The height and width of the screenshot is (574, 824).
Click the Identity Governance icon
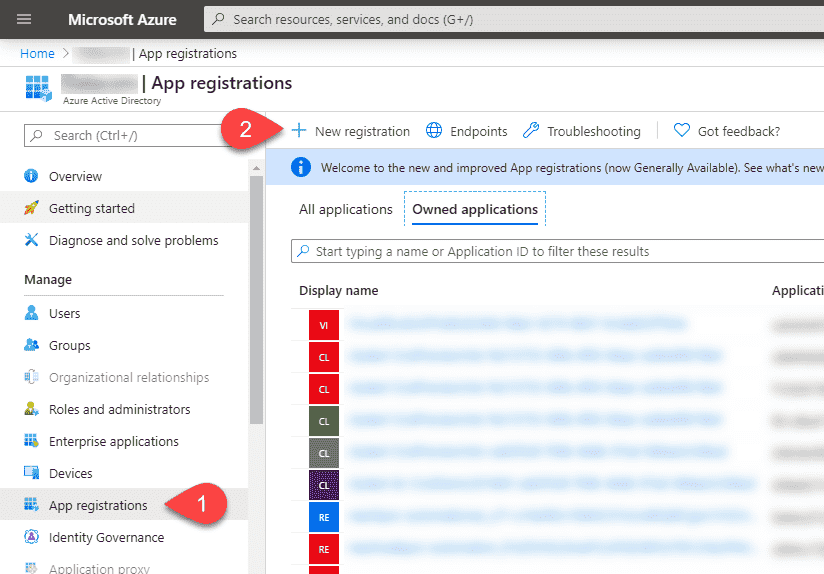[31, 537]
